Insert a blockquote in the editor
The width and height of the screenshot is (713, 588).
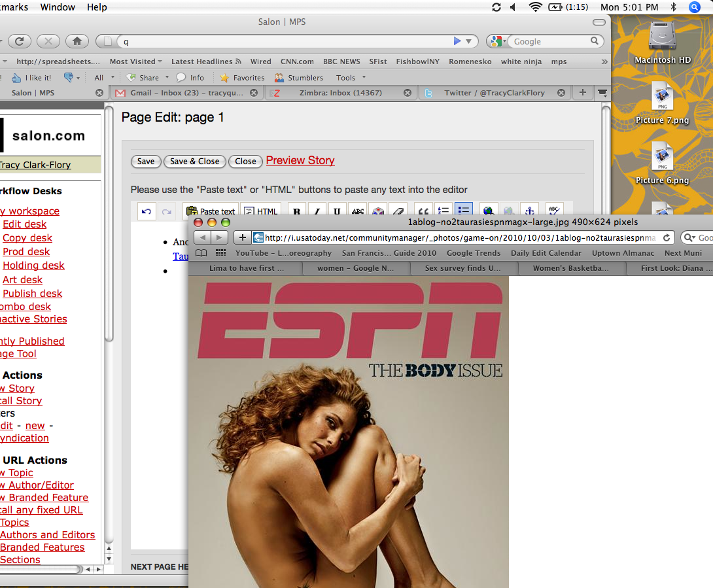(423, 211)
